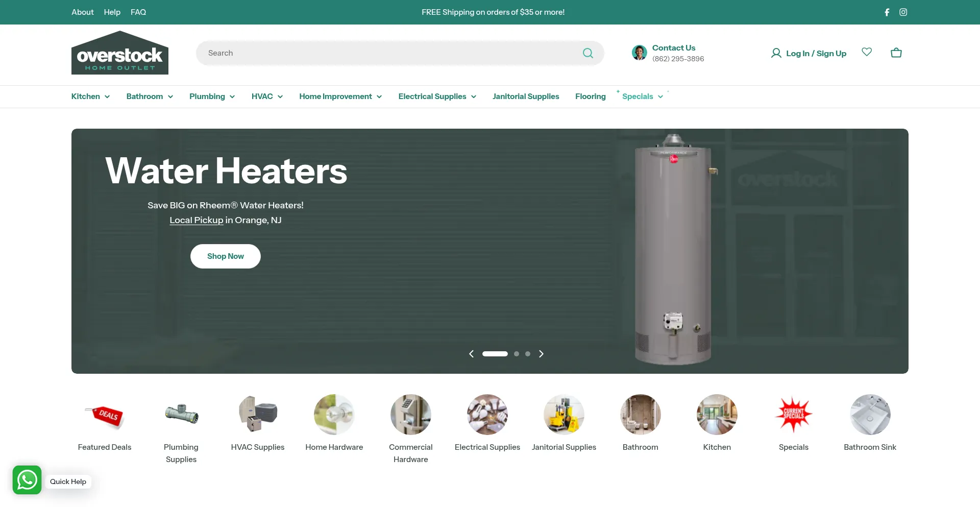Viewport: 980px width, 507px height.
Task: Click the account user icon
Action: (x=776, y=53)
